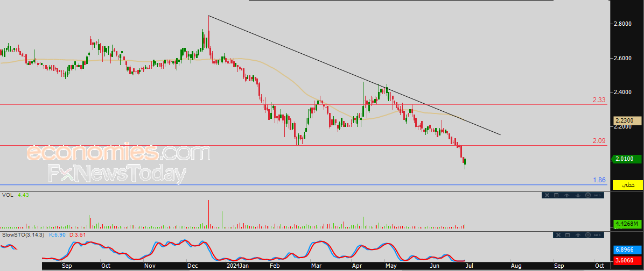
Task: Click the yellow خطي scale label
Action: pyautogui.click(x=627, y=185)
